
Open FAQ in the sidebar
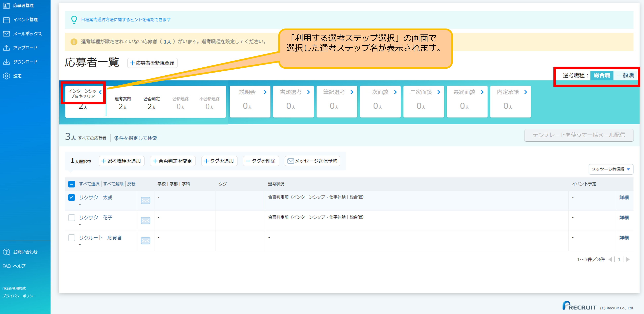click(6, 266)
